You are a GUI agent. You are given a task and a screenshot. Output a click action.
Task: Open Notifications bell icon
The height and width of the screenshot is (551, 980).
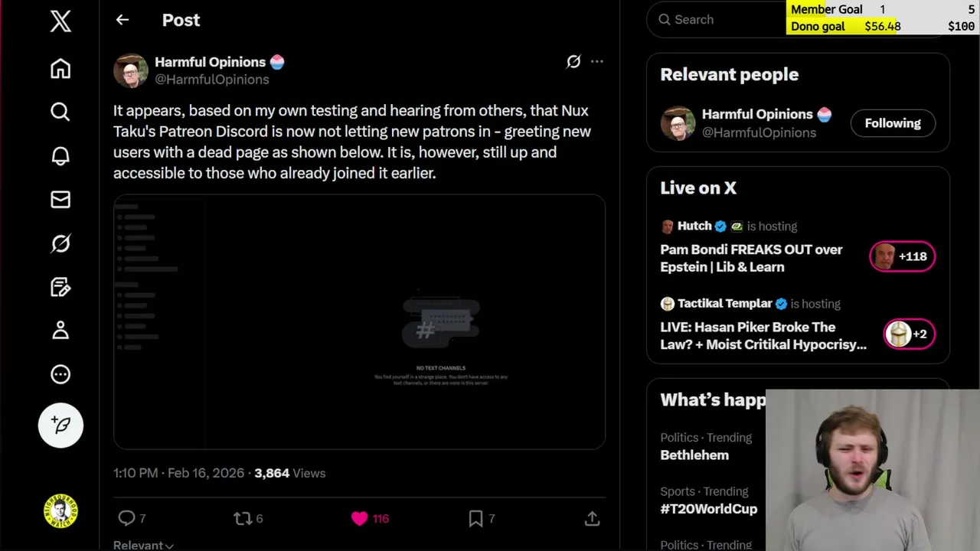click(x=60, y=156)
